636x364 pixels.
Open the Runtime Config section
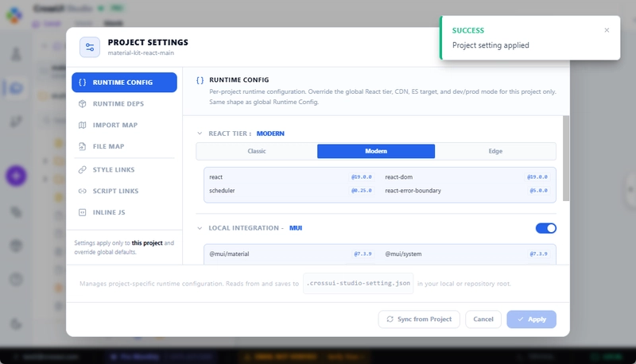(x=124, y=83)
